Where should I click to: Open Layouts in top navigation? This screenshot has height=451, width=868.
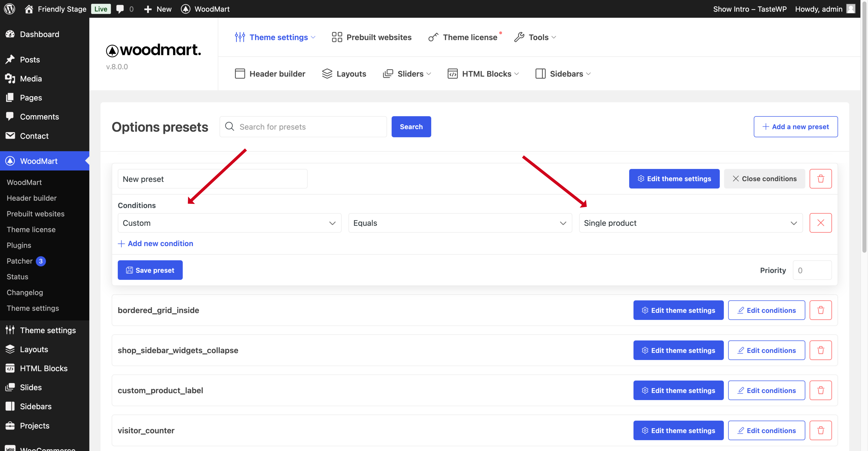344,74
